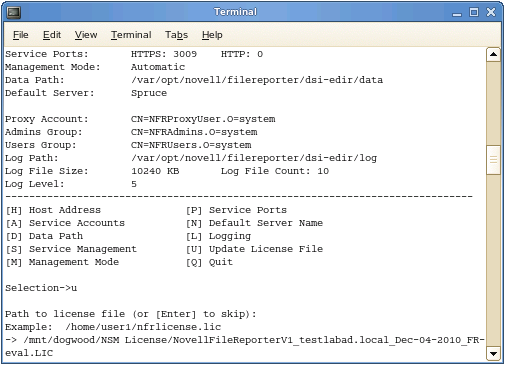Open the Edit menu

pos(52,35)
